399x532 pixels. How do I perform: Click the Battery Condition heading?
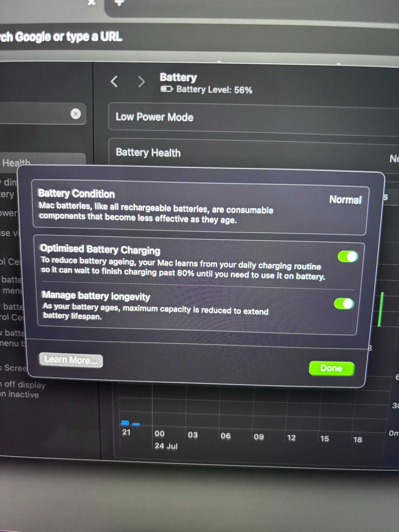coord(76,194)
